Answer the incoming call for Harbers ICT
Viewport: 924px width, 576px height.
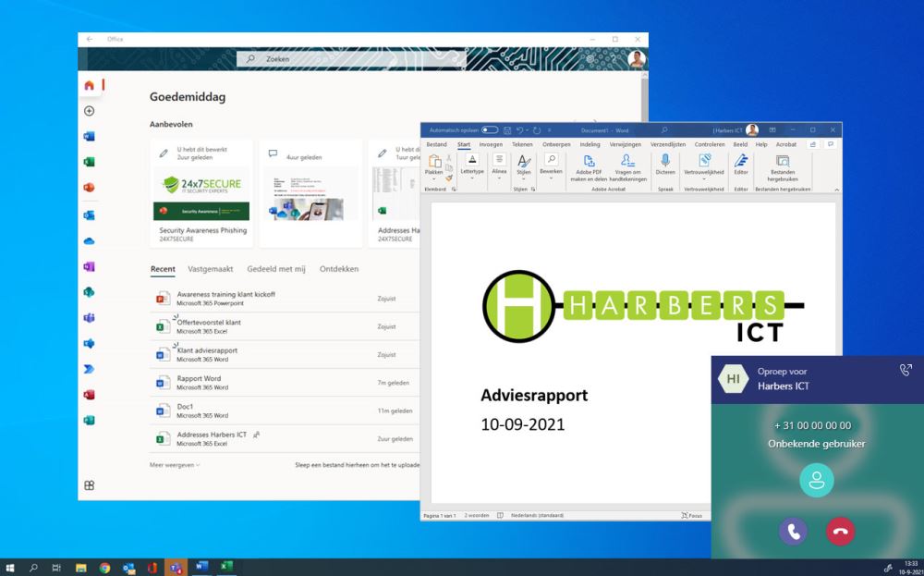pyautogui.click(x=793, y=532)
